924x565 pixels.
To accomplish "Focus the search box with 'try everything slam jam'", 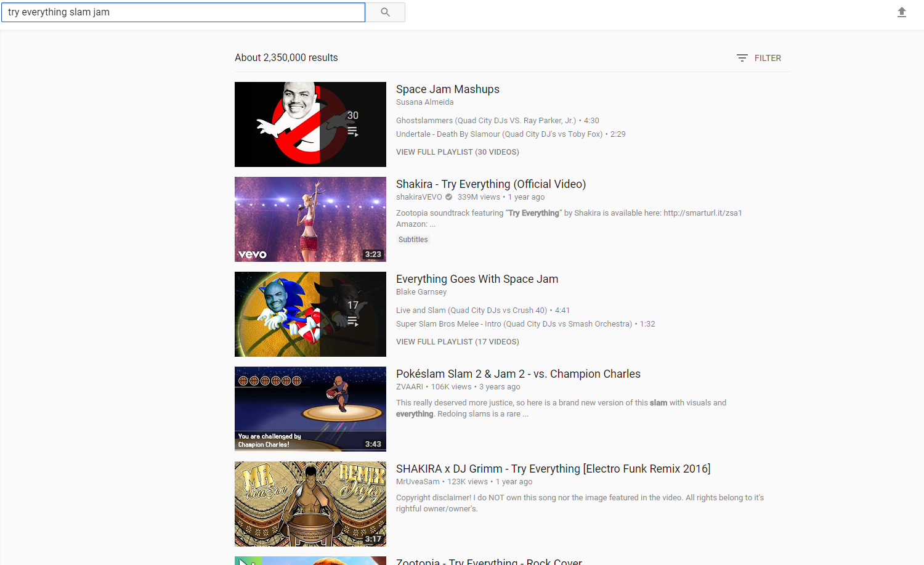I will click(183, 12).
